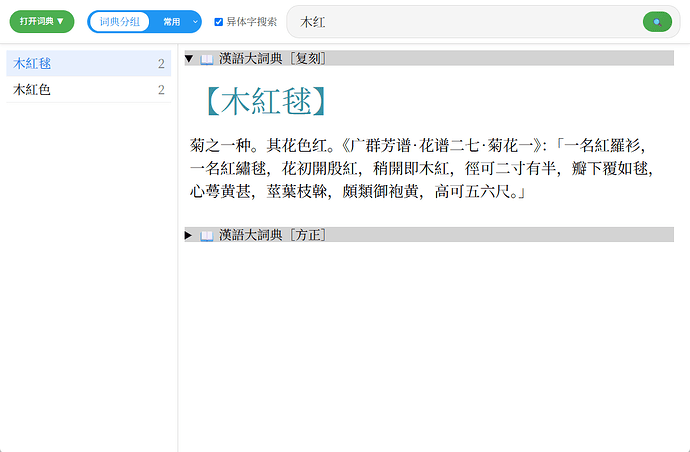Choose the 常用 dictionary group

tap(171, 22)
